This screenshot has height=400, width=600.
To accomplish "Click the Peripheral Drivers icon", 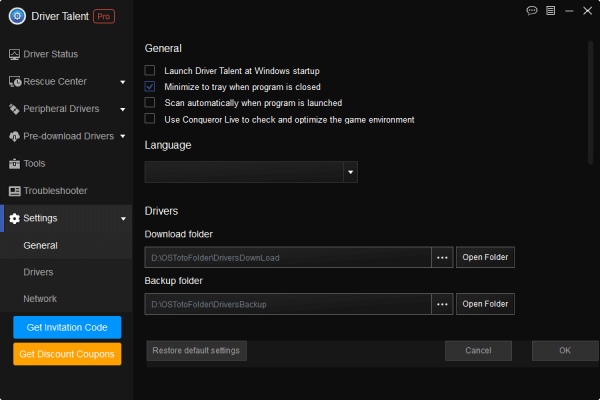I will point(14,109).
